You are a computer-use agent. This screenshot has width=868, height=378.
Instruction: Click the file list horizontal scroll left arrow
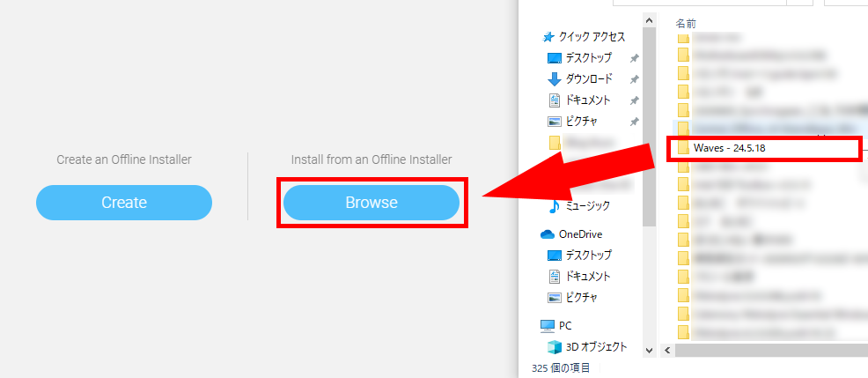point(668,351)
